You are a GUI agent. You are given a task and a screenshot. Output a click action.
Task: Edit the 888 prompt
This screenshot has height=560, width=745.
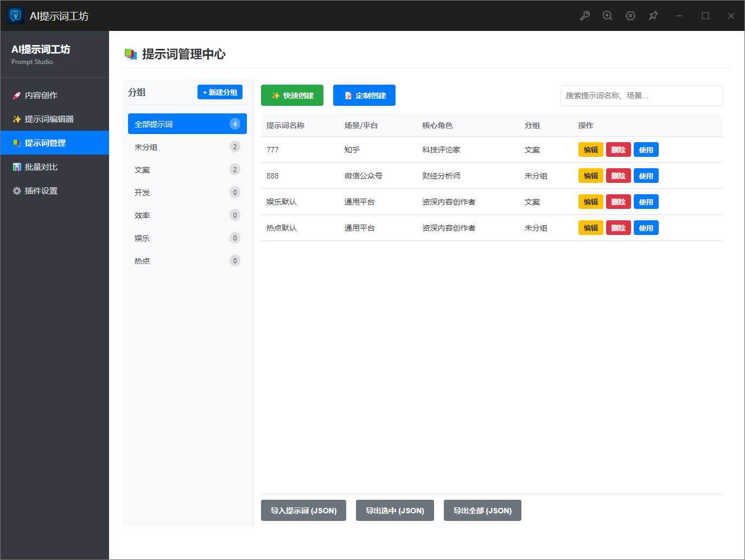[x=590, y=176]
